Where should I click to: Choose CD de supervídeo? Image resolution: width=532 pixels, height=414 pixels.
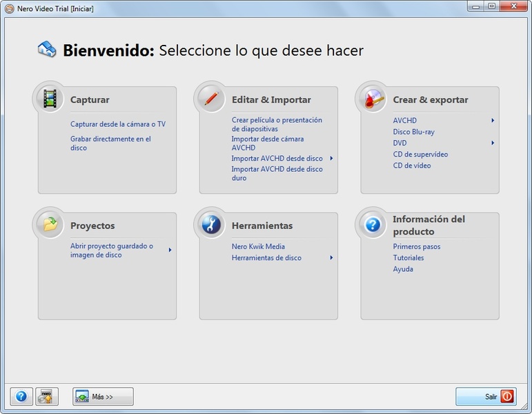pos(420,155)
